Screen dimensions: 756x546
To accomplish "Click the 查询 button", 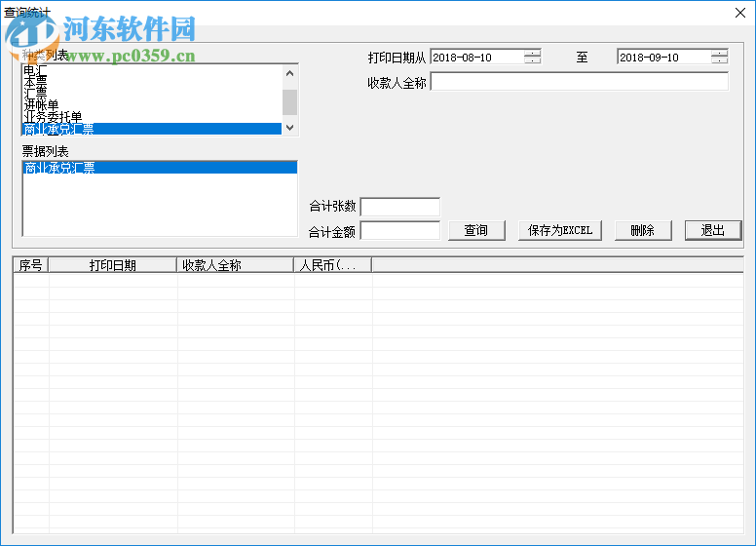I will click(476, 230).
